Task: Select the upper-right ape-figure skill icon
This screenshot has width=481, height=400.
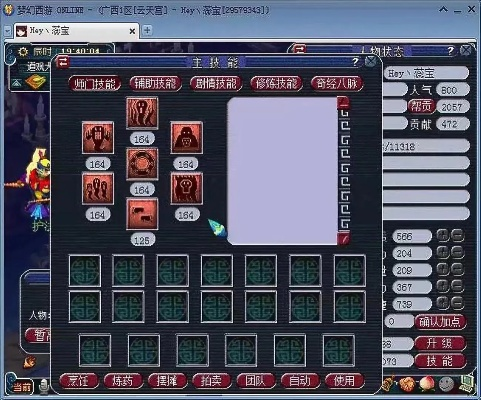Action: tap(186, 138)
